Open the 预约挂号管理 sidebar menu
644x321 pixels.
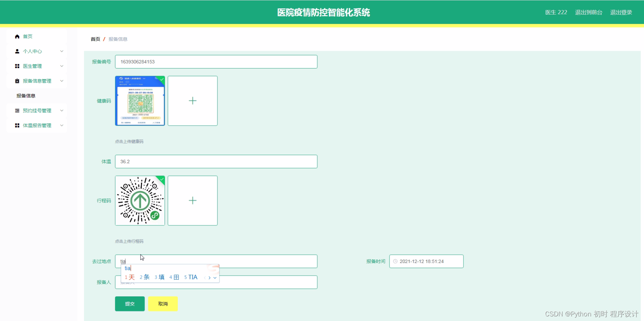[x=37, y=111]
